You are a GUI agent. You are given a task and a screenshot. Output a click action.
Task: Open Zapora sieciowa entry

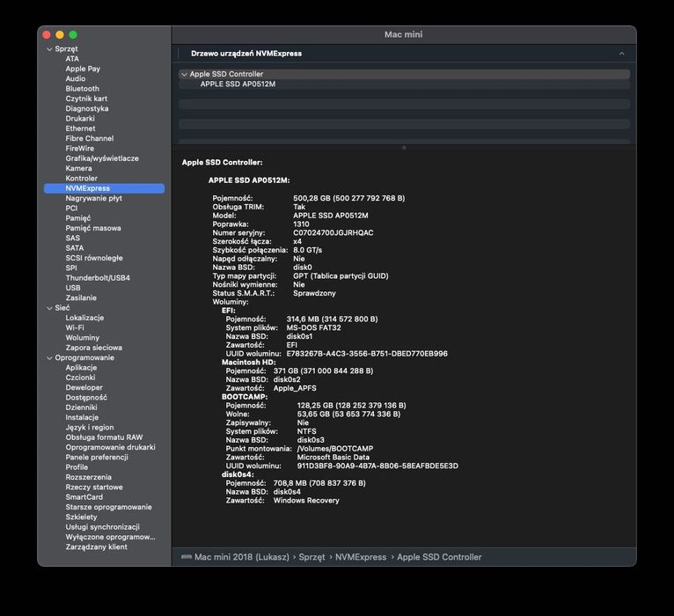point(93,348)
